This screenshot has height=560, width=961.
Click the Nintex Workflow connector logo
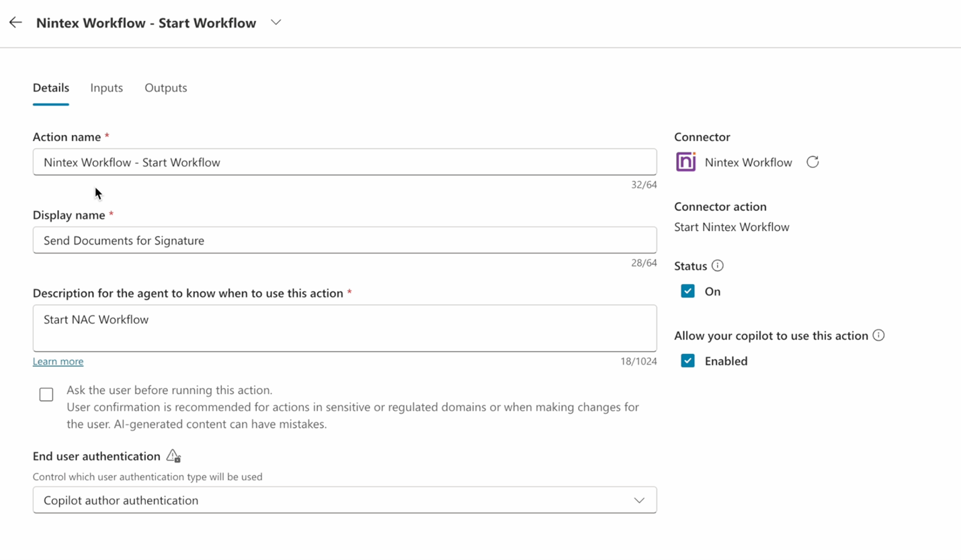[x=685, y=162]
